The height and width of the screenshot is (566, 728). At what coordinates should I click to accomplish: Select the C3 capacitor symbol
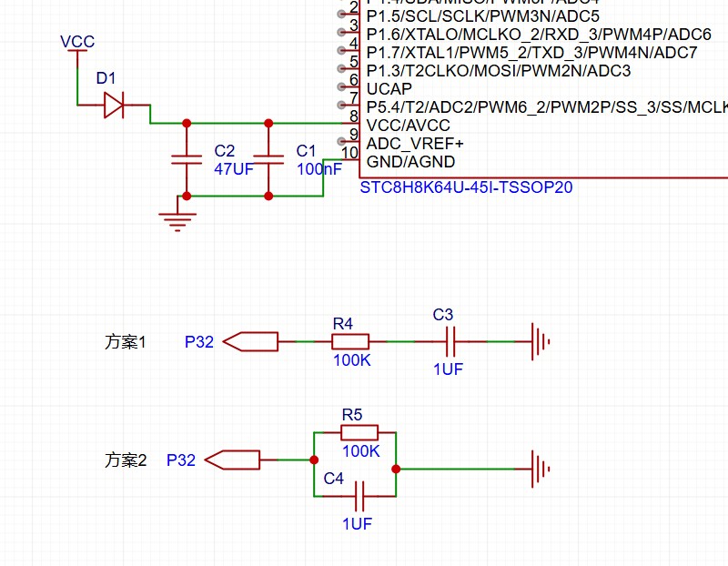(450, 342)
